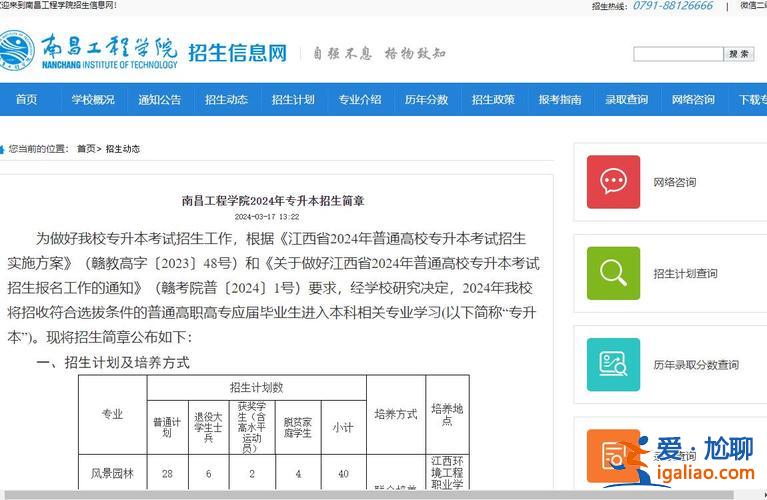The image size is (767, 500).
Task: Click the home icon beside 您当前的位置
Action: tap(2, 149)
